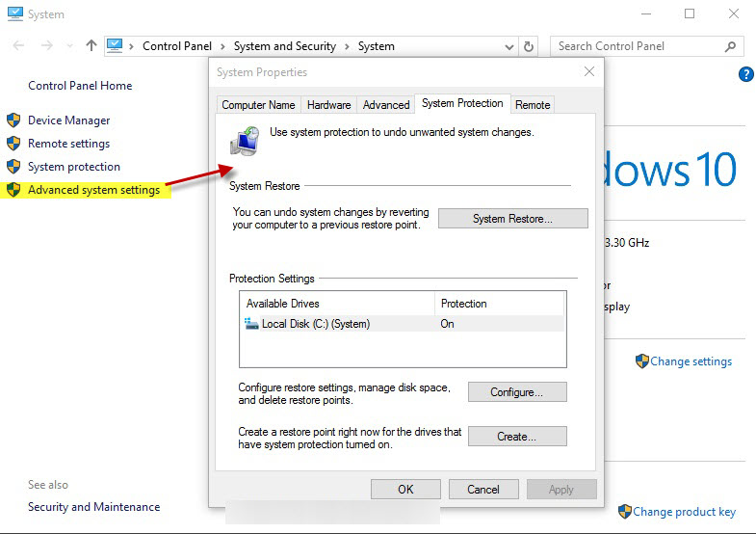
Task: Open Advanced system settings link
Action: (93, 190)
